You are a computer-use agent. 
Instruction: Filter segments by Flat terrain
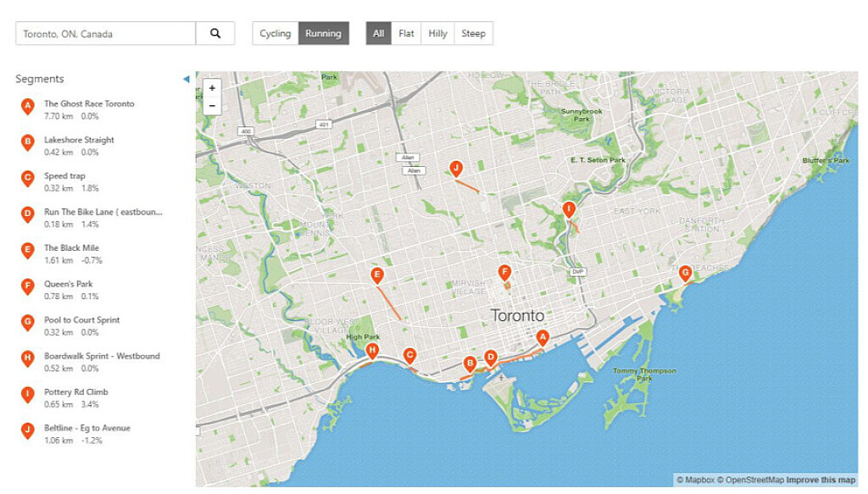click(407, 34)
